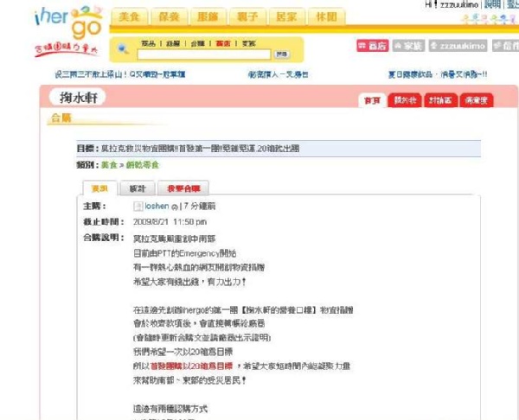Image resolution: width=519 pixels, height=420 pixels.
Task: Click the line mentioning PTT Emergency
Action: coord(185,253)
